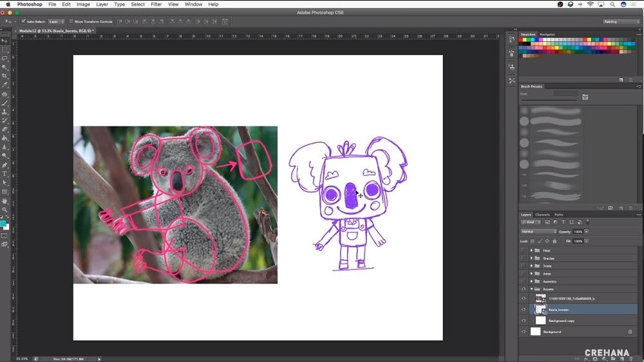This screenshot has height=362, width=644.
Task: Activate the Hand tool
Action: [5, 201]
